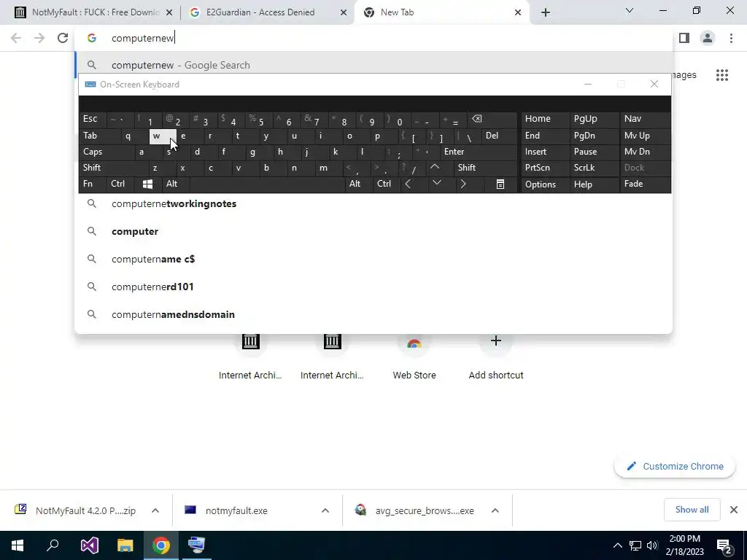The width and height of the screenshot is (747, 560).
Task: Tap the Enter key on On-Screen Keyboard
Action: [x=479, y=152]
